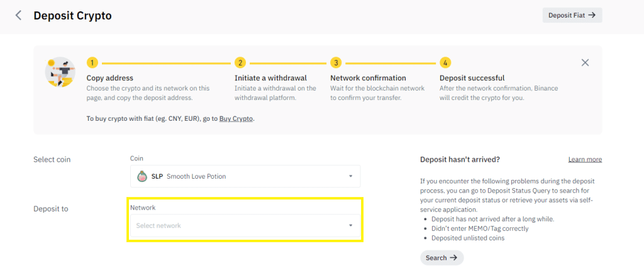
Task: Click the Network confirmation step heading
Action: (368, 78)
